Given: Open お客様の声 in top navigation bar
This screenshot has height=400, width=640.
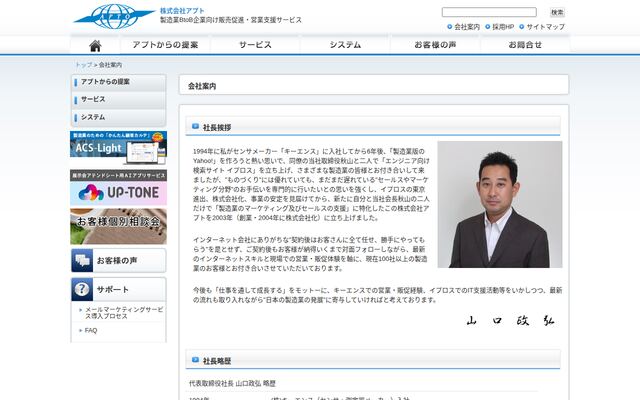Looking at the screenshot, I should click(x=435, y=45).
